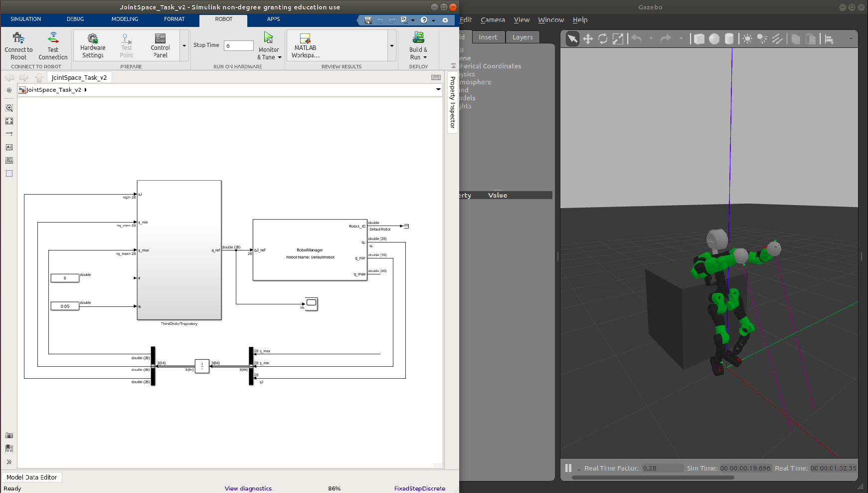The width and height of the screenshot is (868, 493).
Task: Add an area box from the palette
Action: pos(9,174)
